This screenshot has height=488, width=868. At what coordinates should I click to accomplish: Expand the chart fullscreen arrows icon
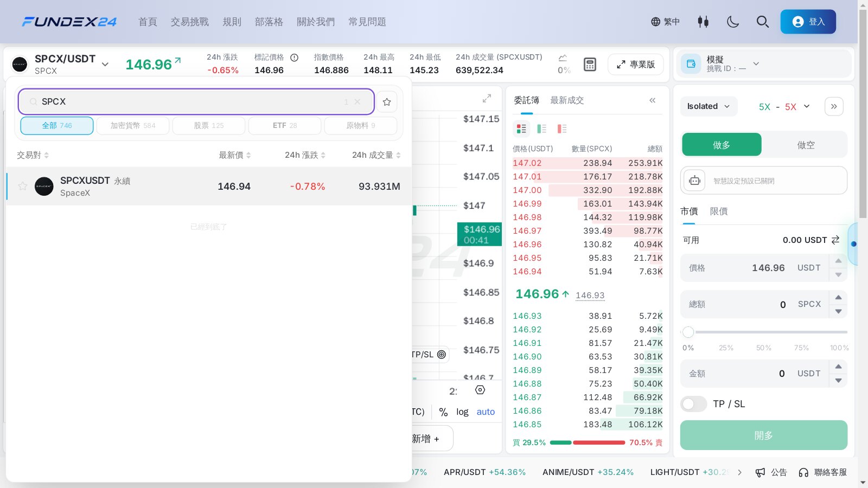tap(487, 98)
